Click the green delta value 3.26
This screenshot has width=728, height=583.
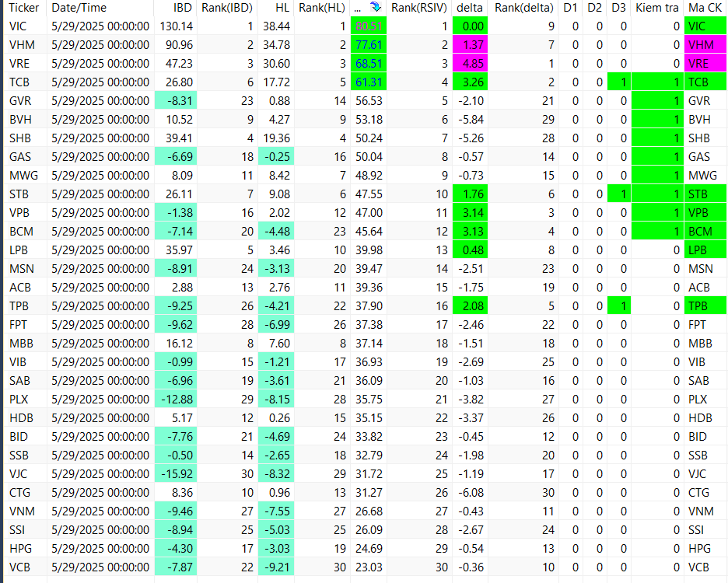point(470,82)
